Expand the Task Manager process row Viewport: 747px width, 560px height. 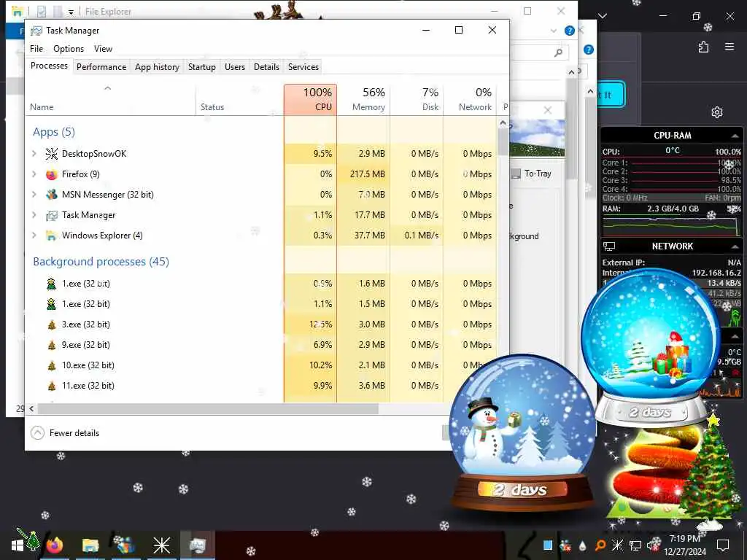pos(34,215)
